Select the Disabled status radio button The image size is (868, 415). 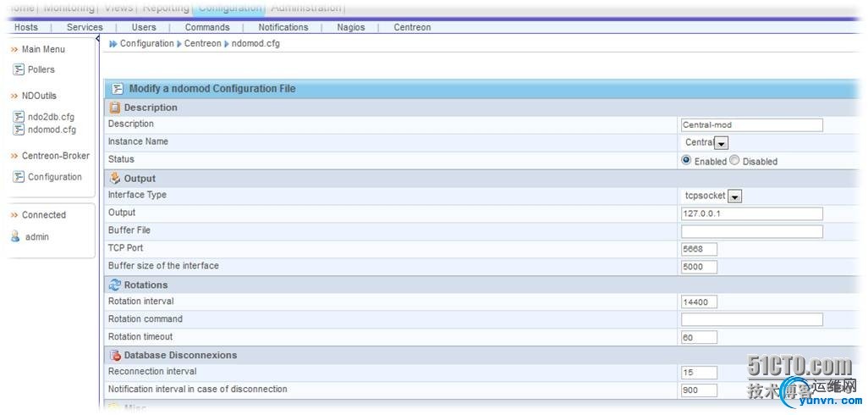(734, 160)
